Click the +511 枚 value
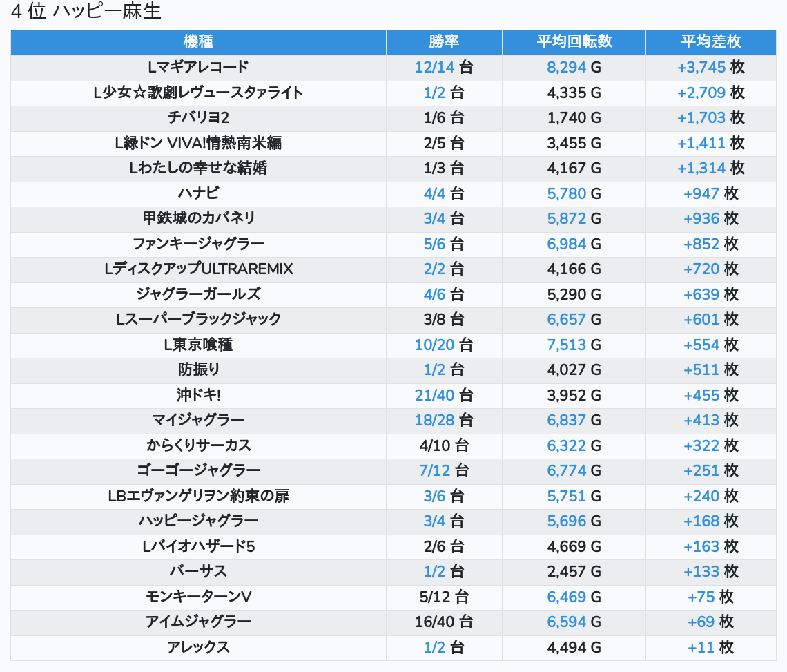 [710, 370]
